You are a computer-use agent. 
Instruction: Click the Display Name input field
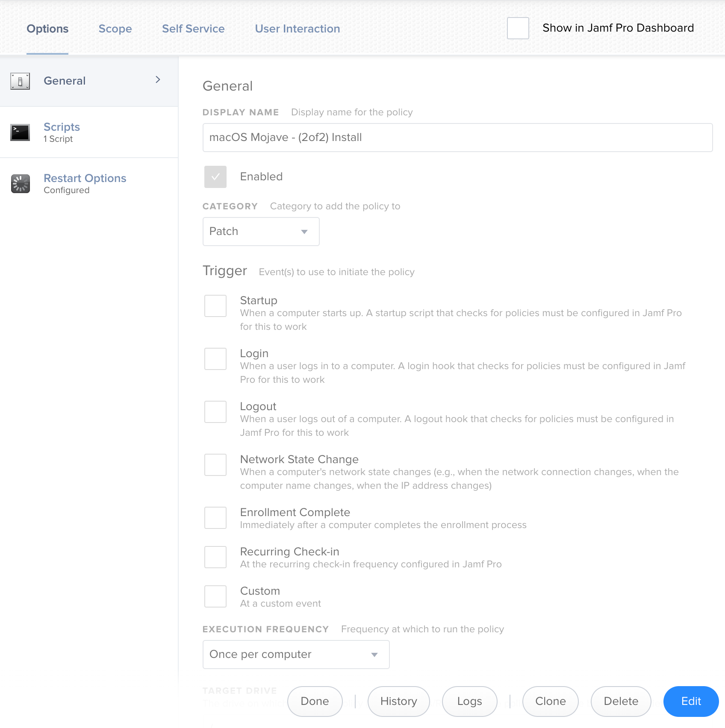point(458,138)
